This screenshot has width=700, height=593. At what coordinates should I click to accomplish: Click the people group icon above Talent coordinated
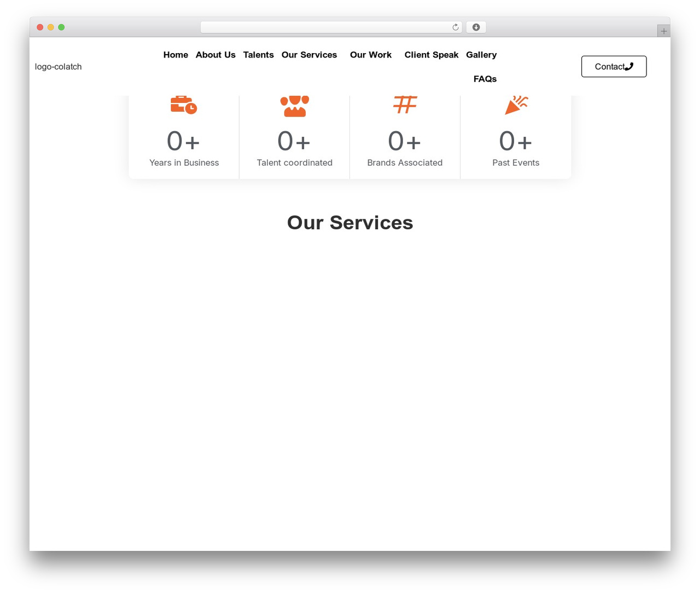[x=295, y=106]
